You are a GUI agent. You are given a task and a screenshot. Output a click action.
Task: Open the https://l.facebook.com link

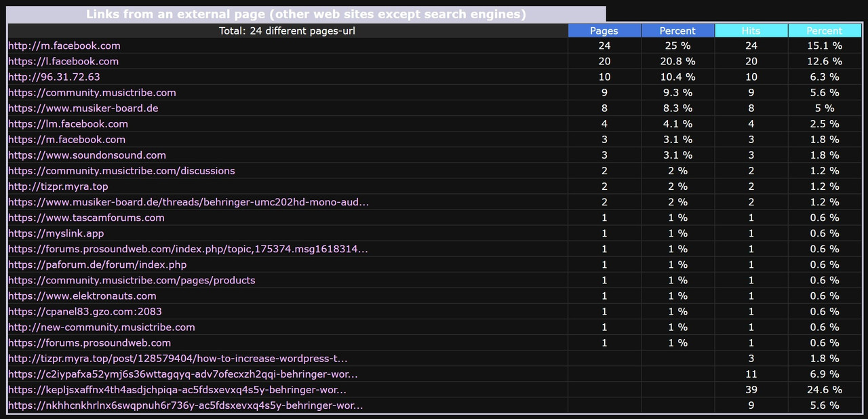pos(63,61)
